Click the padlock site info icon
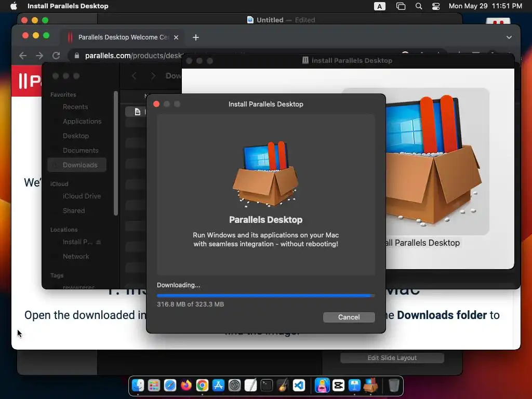532x399 pixels. click(x=77, y=56)
